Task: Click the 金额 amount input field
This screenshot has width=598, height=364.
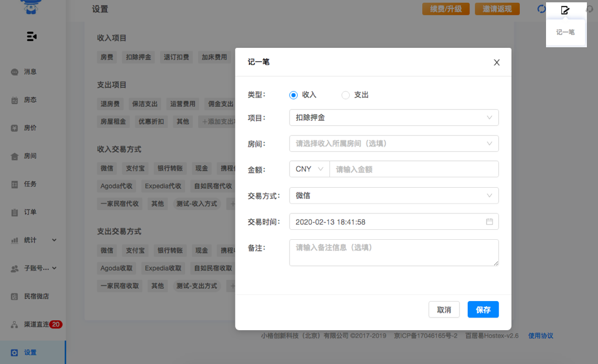Action: [x=414, y=169]
